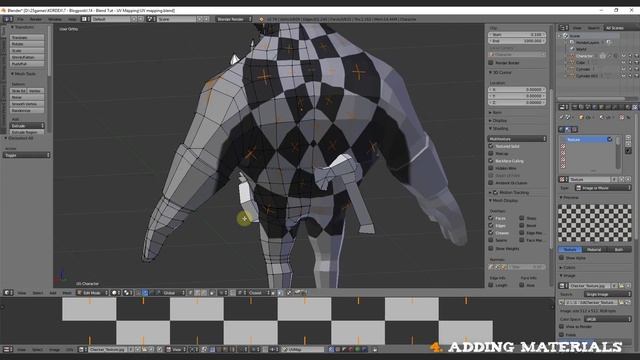
Task: Click clip Start value field
Action: click(517, 35)
